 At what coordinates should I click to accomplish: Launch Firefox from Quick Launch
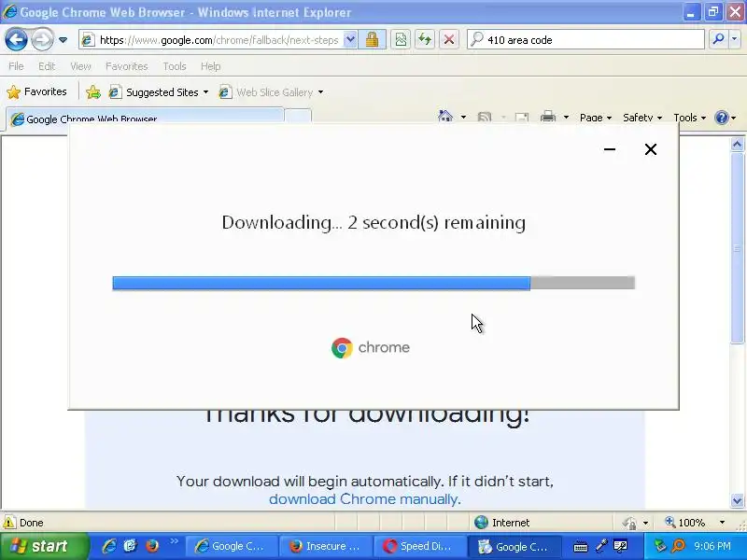tap(152, 546)
